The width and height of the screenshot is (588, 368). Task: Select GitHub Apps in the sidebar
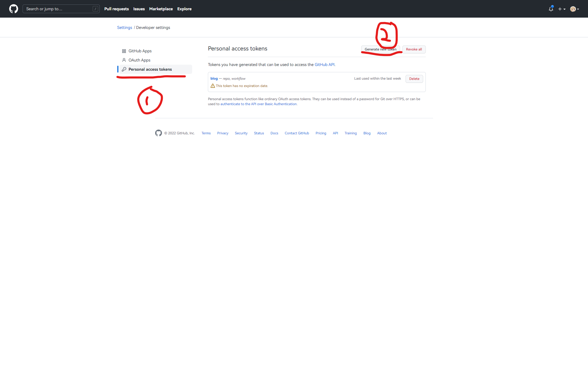click(x=155, y=51)
